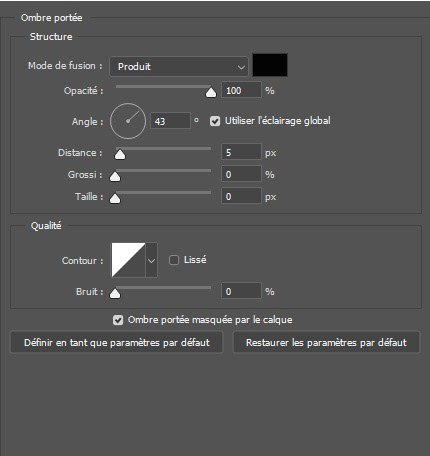Viewport: 430px width, 456px height.
Task: Click the Opacité value field
Action: click(x=241, y=90)
